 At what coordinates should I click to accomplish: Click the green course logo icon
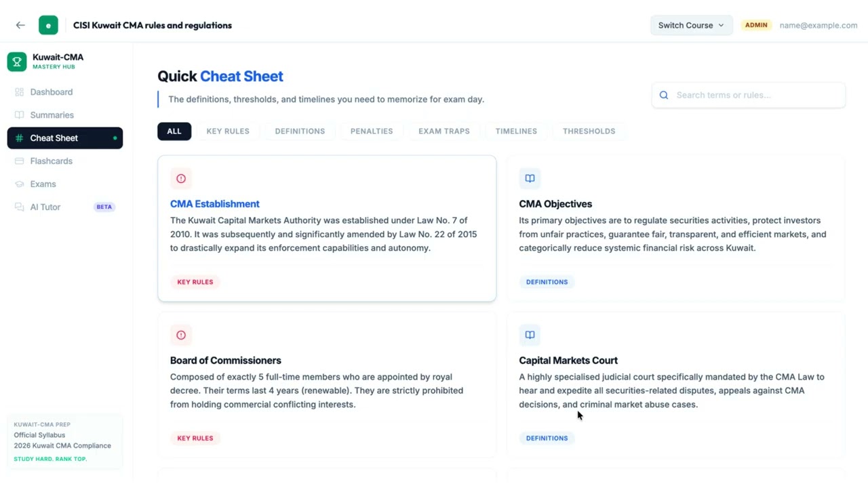(x=48, y=25)
